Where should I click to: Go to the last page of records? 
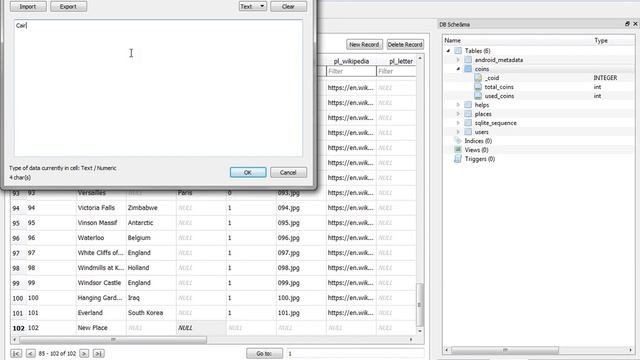99,353
